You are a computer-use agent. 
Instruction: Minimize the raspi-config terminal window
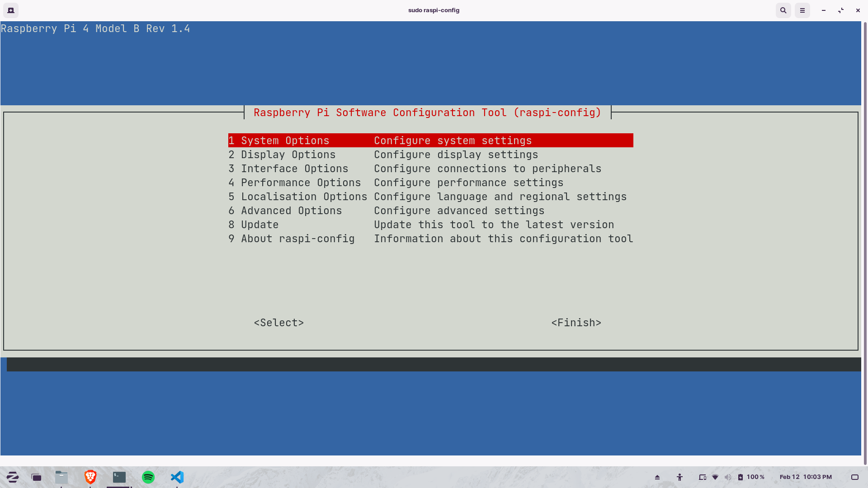pyautogui.click(x=824, y=10)
